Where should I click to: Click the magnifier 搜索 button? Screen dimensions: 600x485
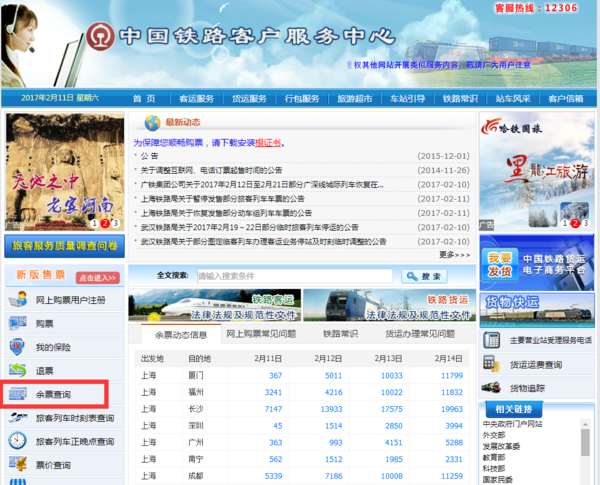point(424,276)
